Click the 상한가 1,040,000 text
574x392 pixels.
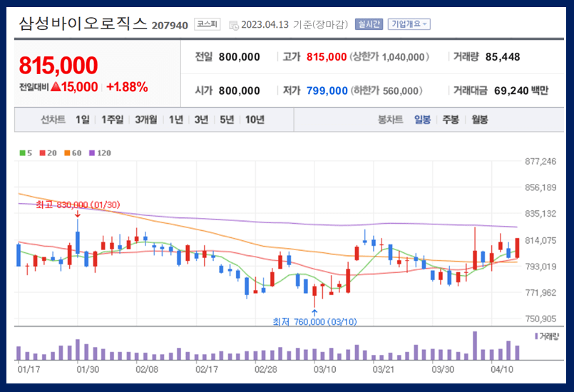point(389,57)
